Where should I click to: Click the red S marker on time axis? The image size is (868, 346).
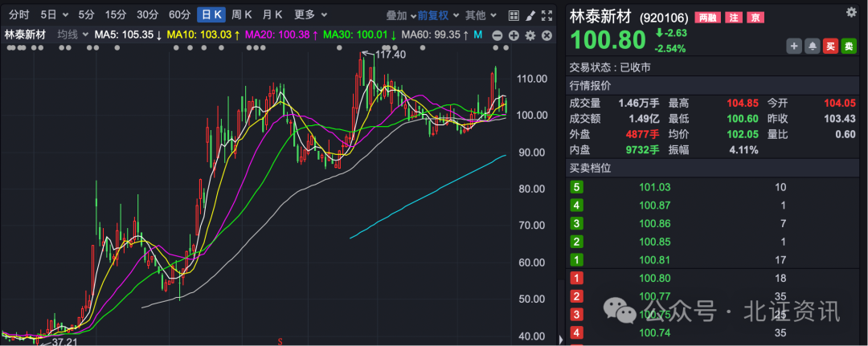(x=280, y=341)
